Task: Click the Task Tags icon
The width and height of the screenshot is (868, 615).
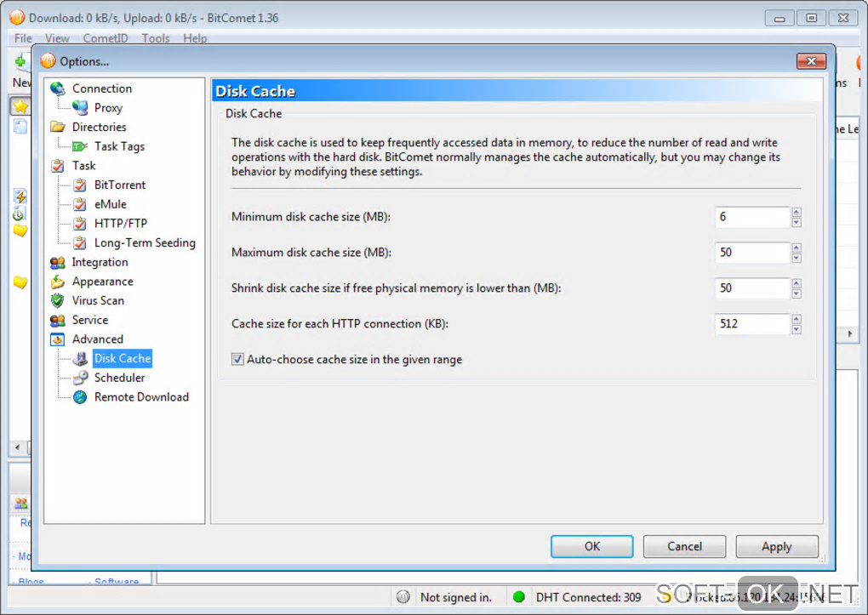Action: pos(80,146)
